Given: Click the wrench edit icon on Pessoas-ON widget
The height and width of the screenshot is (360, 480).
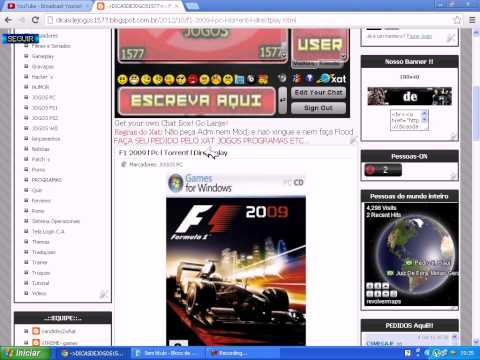Looking at the screenshot, I should point(454,176).
